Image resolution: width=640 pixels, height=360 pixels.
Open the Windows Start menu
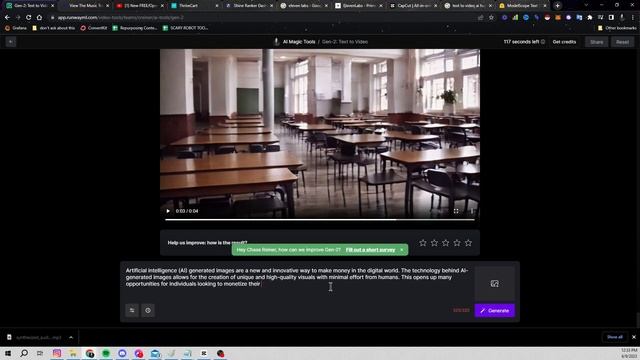(8, 353)
